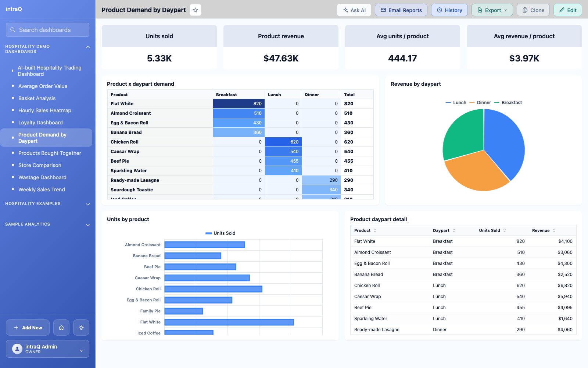Click the Add New button
588x368 pixels.
pyautogui.click(x=28, y=328)
